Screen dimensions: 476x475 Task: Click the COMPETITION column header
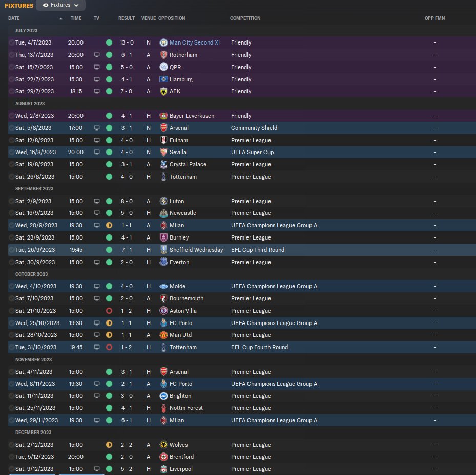pyautogui.click(x=245, y=18)
